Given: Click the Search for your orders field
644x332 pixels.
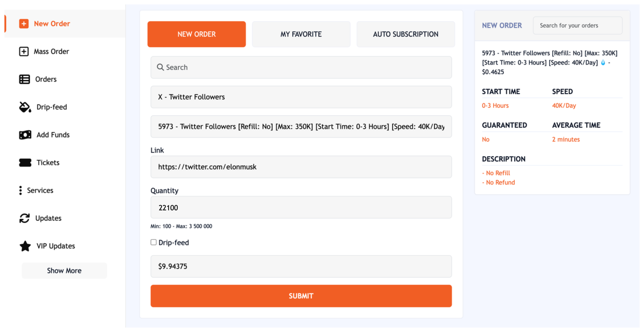Looking at the screenshot, I should coord(578,25).
